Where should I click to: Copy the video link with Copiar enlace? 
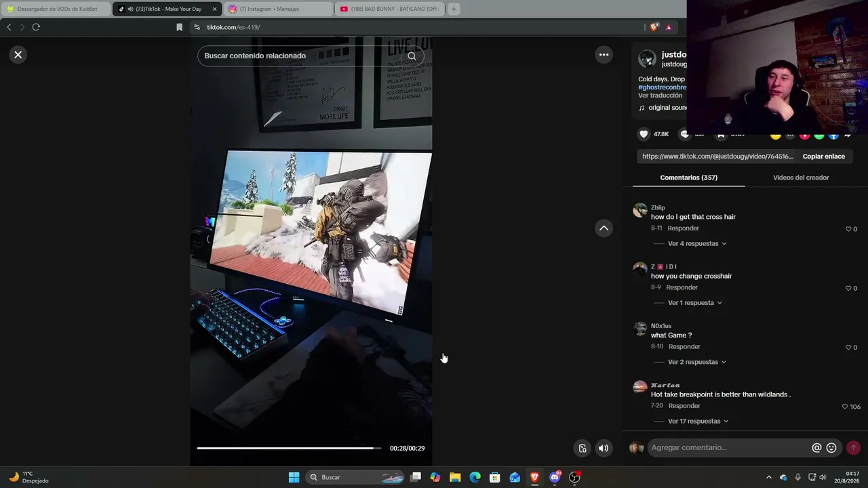pyautogui.click(x=824, y=157)
